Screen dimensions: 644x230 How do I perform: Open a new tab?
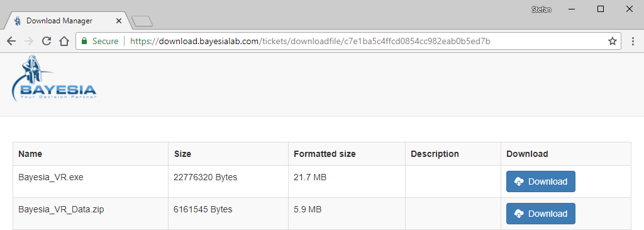[x=142, y=21]
